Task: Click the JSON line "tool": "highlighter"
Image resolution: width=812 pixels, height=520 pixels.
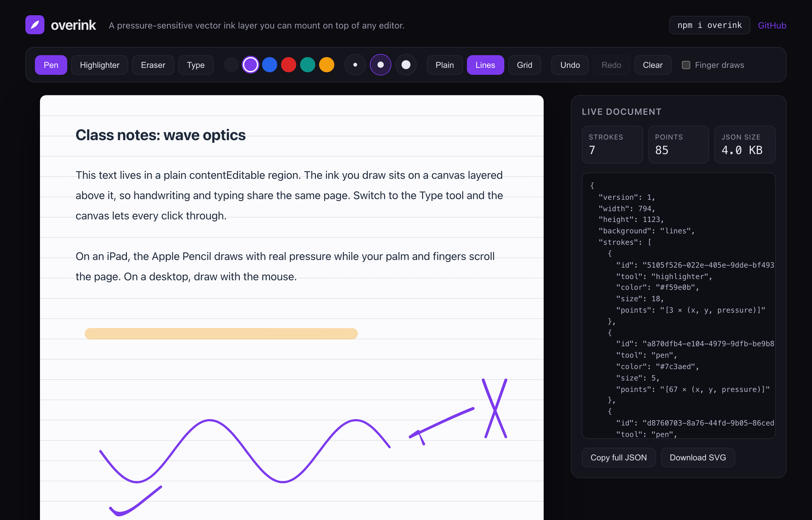Action: click(x=664, y=276)
